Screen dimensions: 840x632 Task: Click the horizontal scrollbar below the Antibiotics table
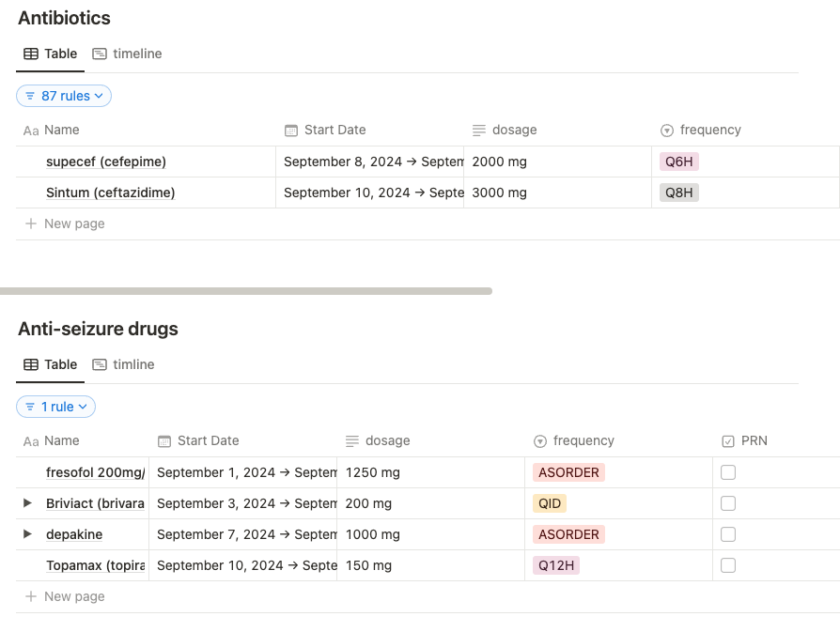tap(246, 291)
